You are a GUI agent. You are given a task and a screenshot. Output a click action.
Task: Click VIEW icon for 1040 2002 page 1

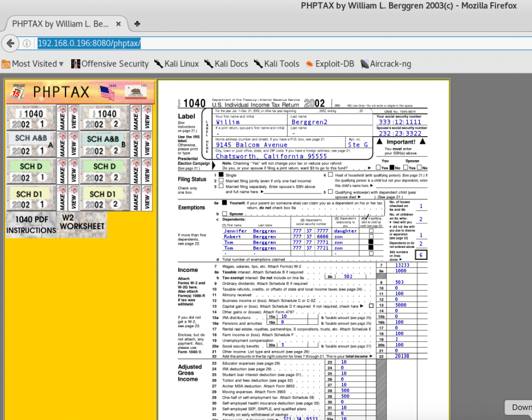pyautogui.click(x=73, y=118)
